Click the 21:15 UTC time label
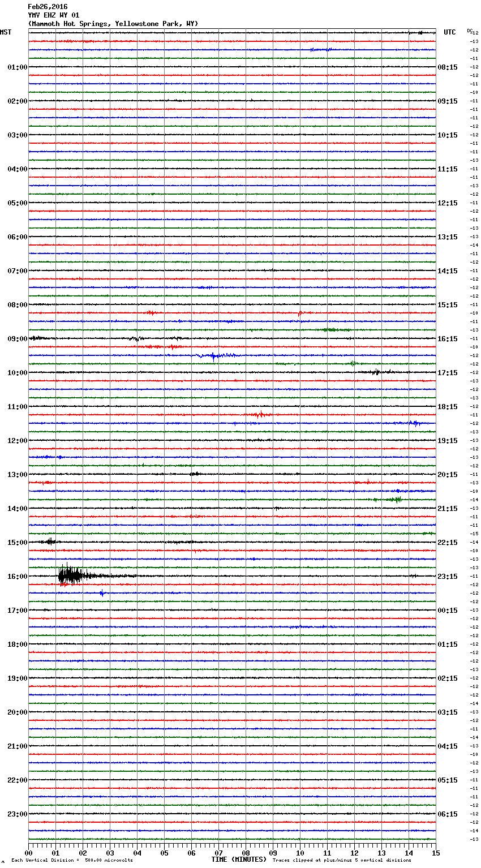The image size is (481, 868). click(448, 509)
